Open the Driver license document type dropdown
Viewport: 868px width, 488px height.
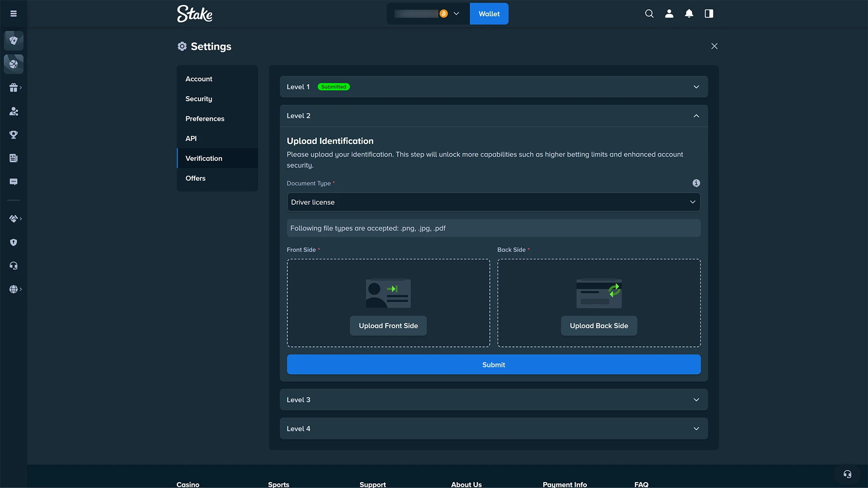click(x=494, y=202)
